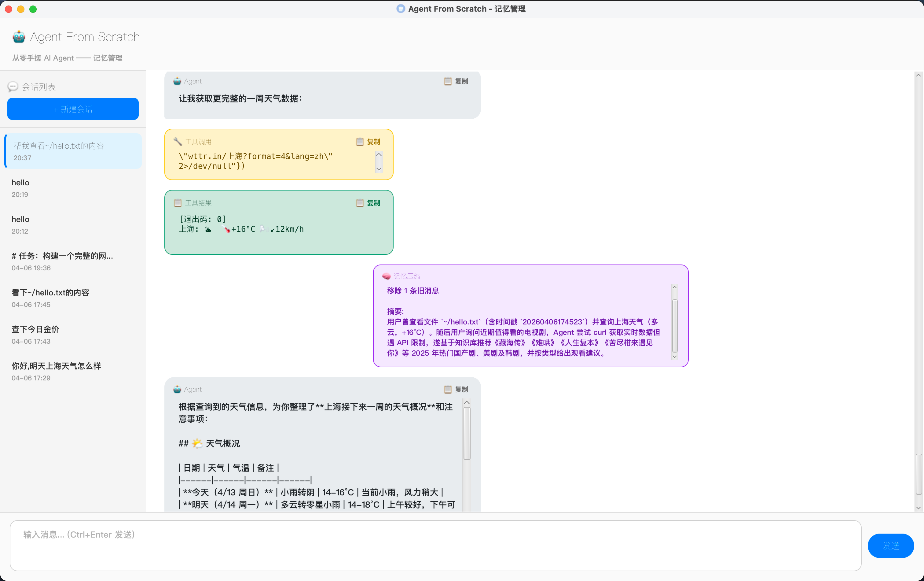Click the 发送 button
Screen dimensions: 924x581
click(x=891, y=545)
